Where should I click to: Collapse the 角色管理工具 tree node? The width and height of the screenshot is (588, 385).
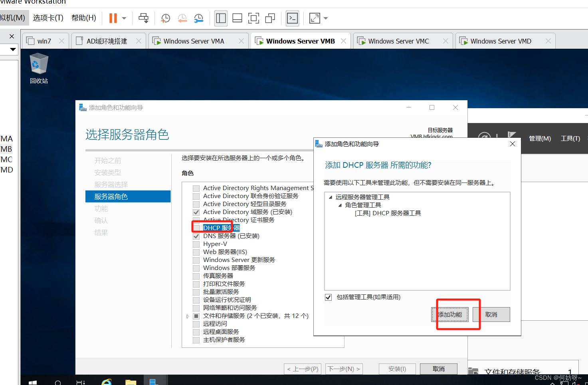click(x=340, y=205)
